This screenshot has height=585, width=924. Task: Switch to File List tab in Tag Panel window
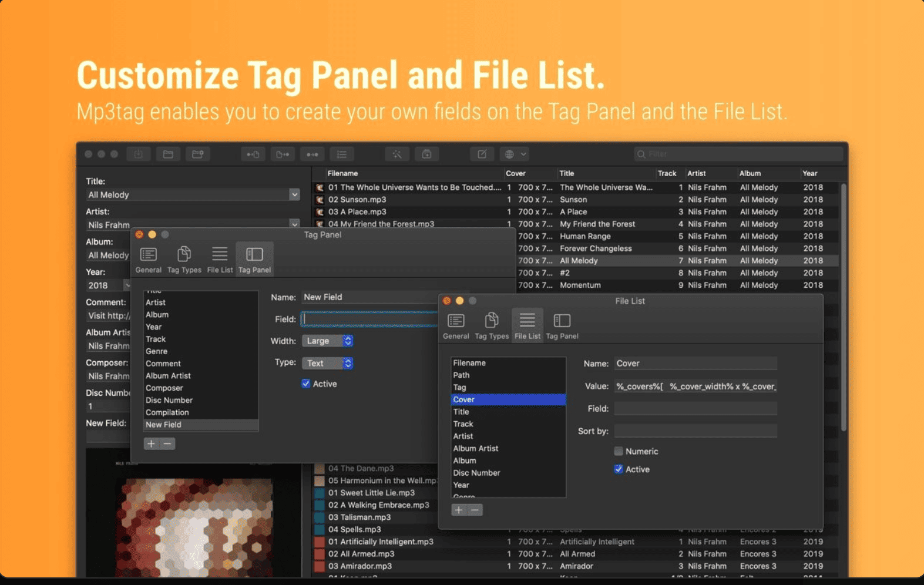[220, 260]
